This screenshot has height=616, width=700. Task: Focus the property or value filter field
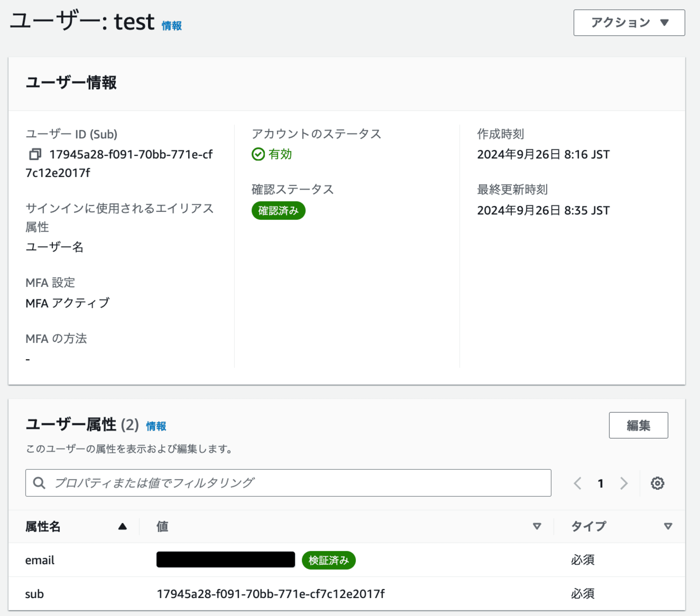click(288, 483)
